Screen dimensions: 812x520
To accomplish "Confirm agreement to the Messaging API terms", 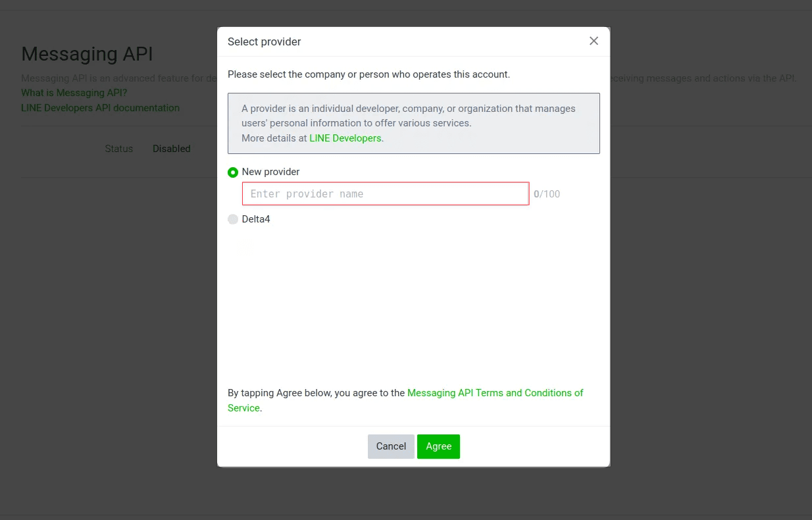I will 438,446.
